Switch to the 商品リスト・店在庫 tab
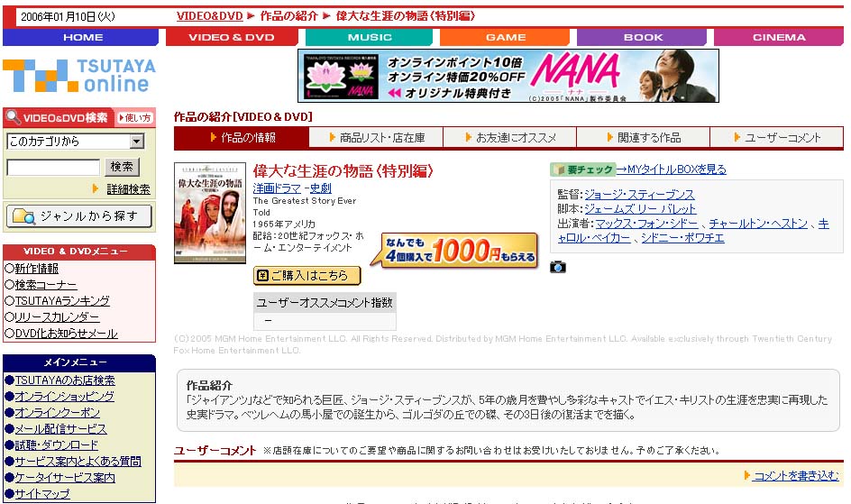This screenshot has height=504, width=851. (376, 138)
